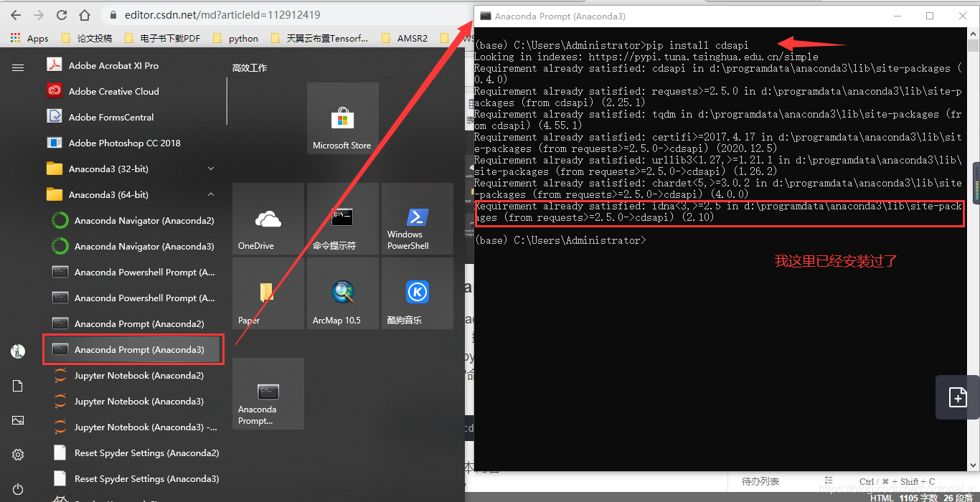Open the Microsoft Store tile
The height and width of the screenshot is (502, 980).
[342, 118]
